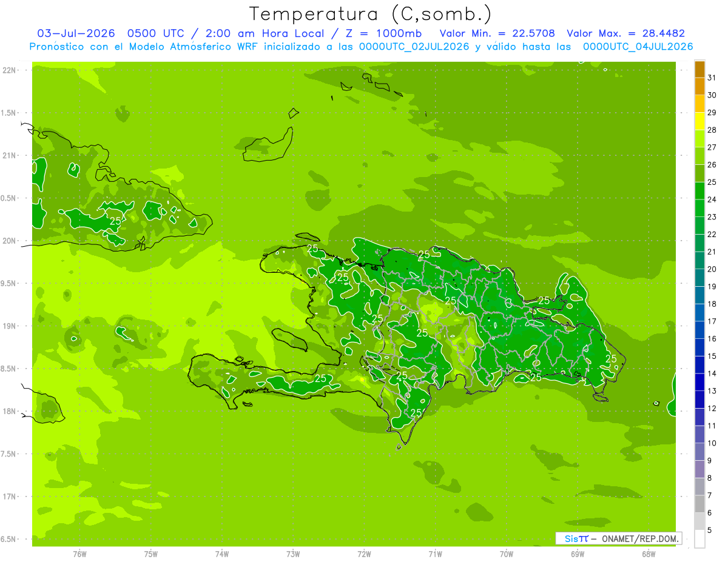Click the 22N latitude axis label
The image size is (728, 562).
(9, 70)
